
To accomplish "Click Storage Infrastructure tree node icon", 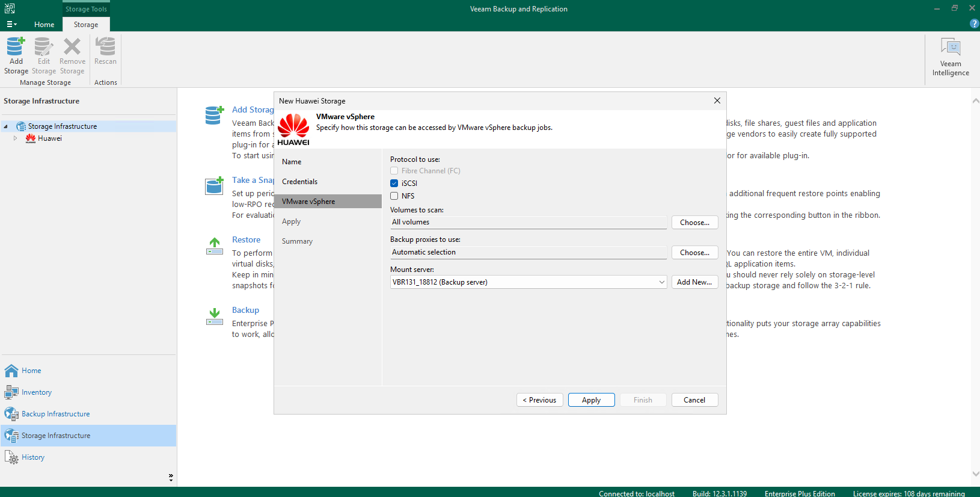I will 21,126.
